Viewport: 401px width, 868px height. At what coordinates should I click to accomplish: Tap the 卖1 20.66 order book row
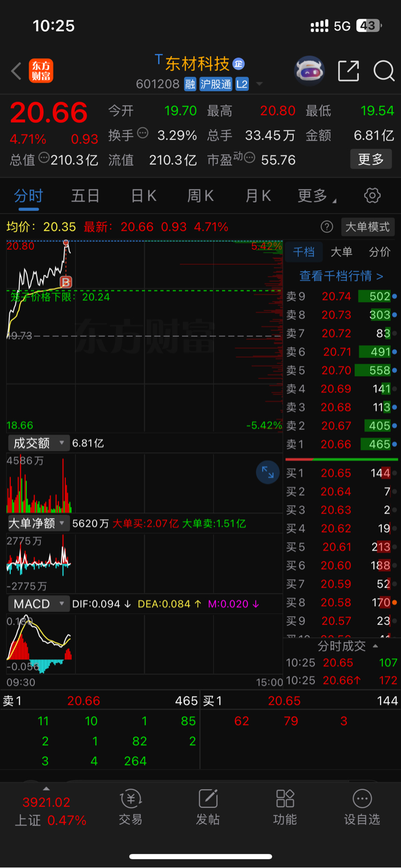[x=341, y=445]
